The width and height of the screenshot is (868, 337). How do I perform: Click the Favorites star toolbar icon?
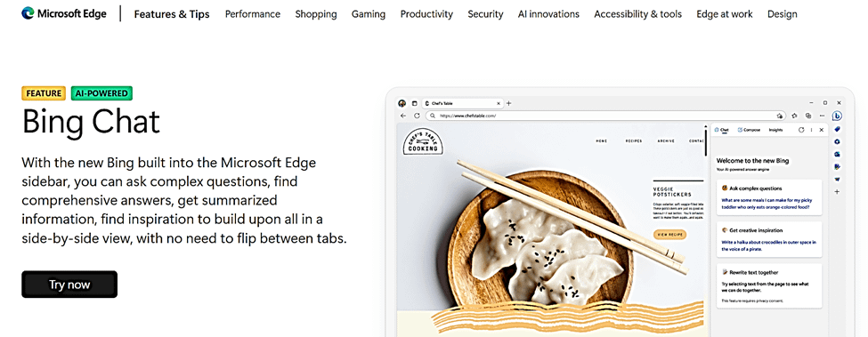coord(794,116)
